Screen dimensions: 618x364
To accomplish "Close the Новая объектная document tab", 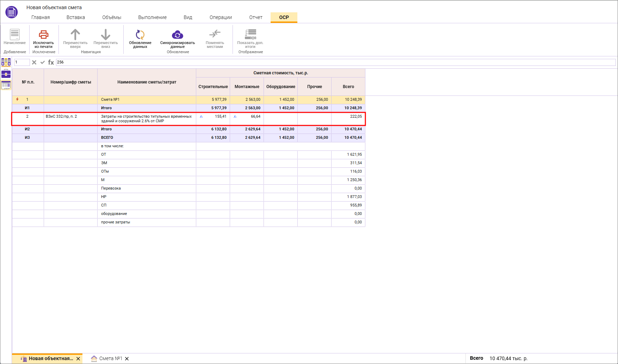I will pos(78,359).
